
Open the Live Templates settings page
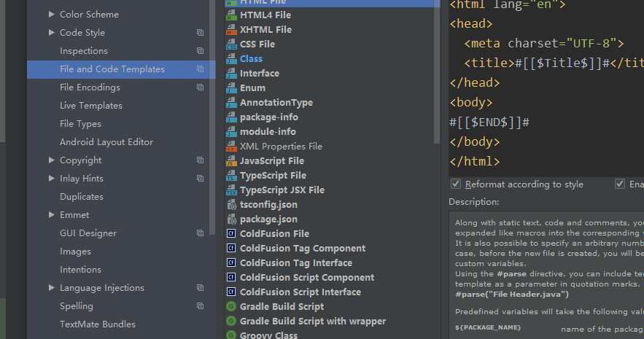(90, 106)
